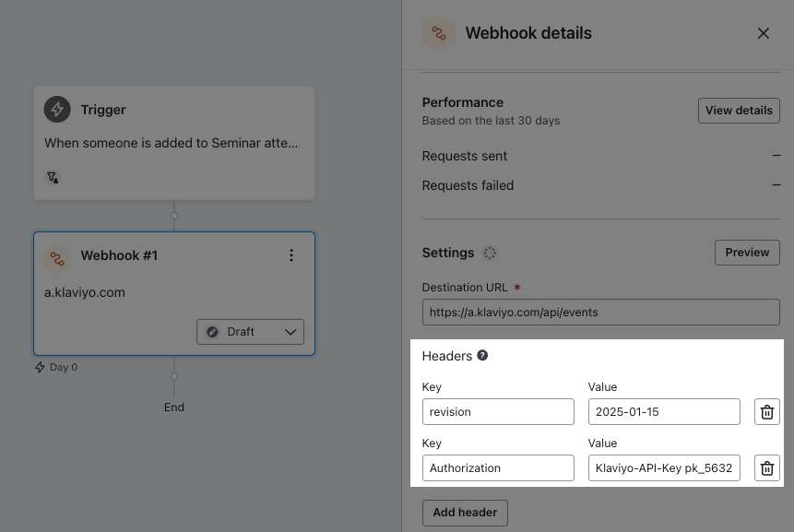The image size is (794, 532).
Task: Close the Webhook details panel
Action: tap(764, 32)
